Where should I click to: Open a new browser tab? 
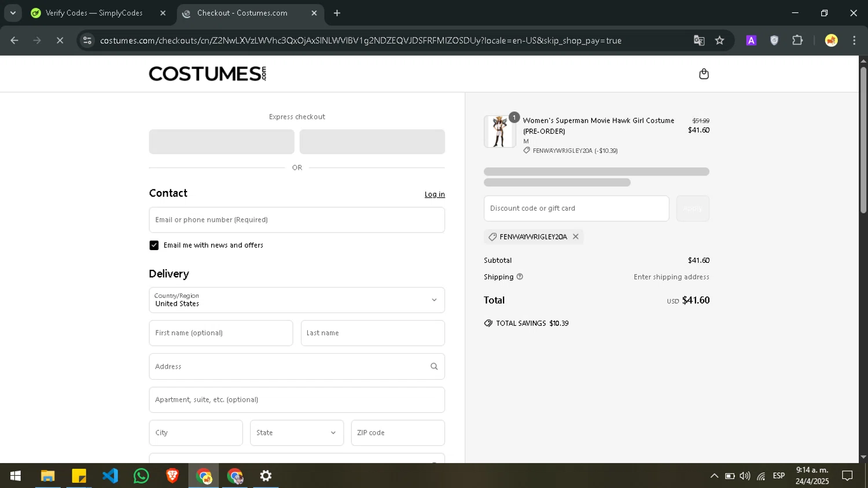[337, 13]
